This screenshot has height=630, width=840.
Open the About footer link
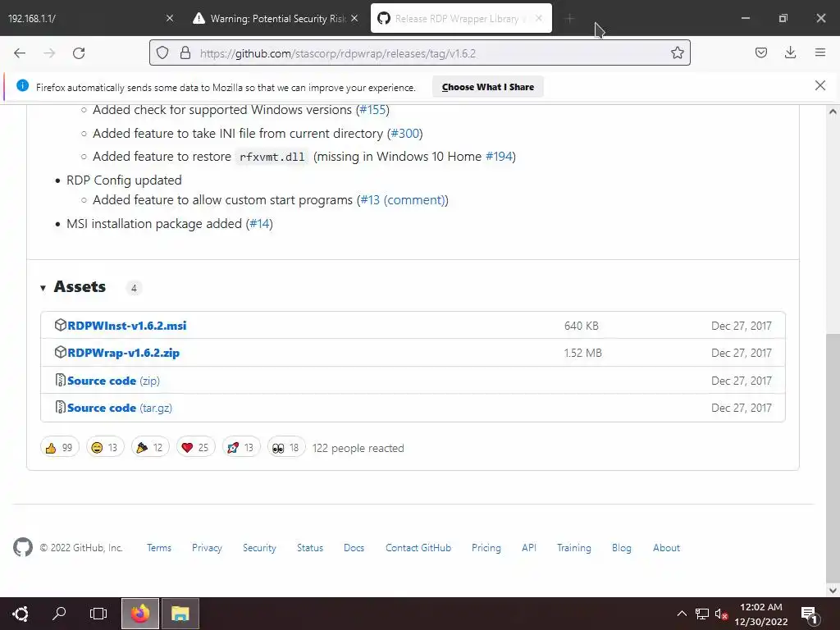point(666,548)
